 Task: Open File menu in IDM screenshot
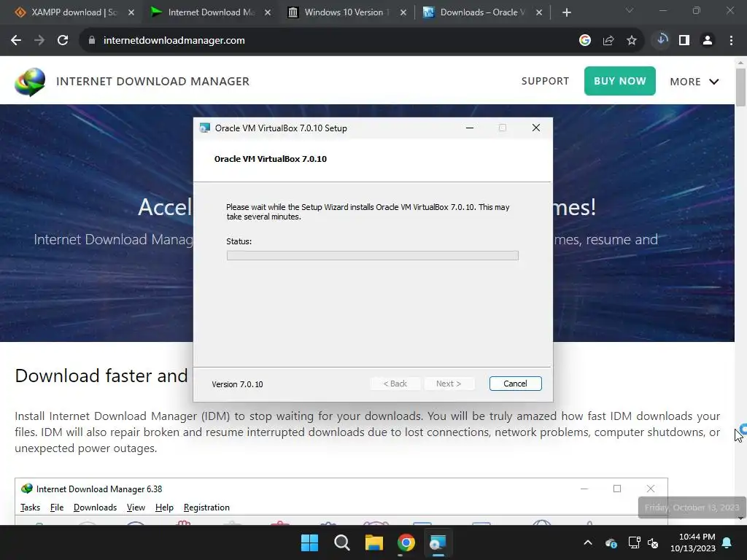point(57,507)
